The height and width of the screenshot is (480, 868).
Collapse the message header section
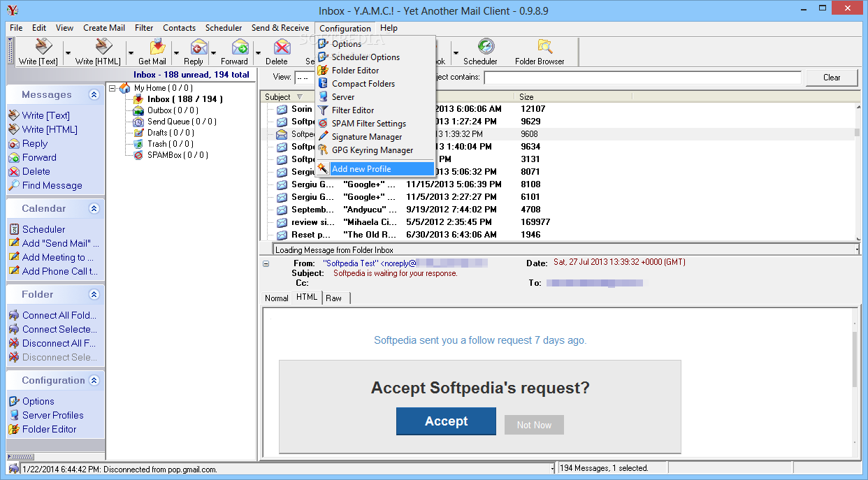point(266,263)
